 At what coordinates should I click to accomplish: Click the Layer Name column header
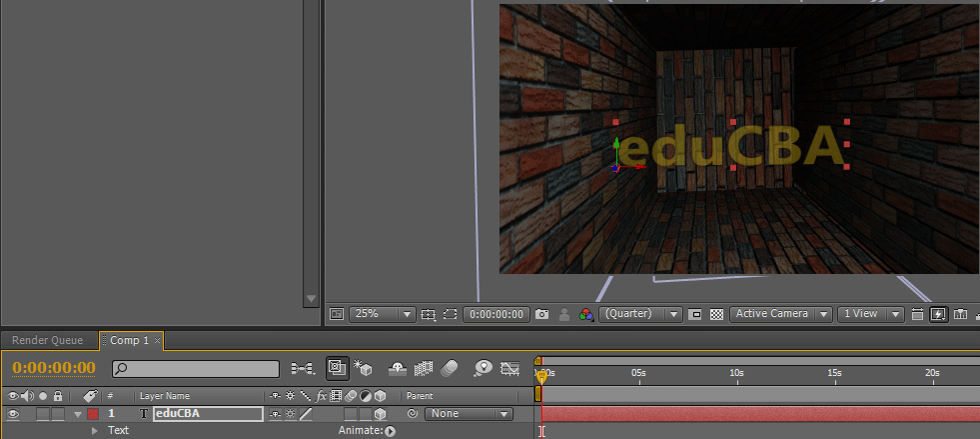(x=165, y=396)
